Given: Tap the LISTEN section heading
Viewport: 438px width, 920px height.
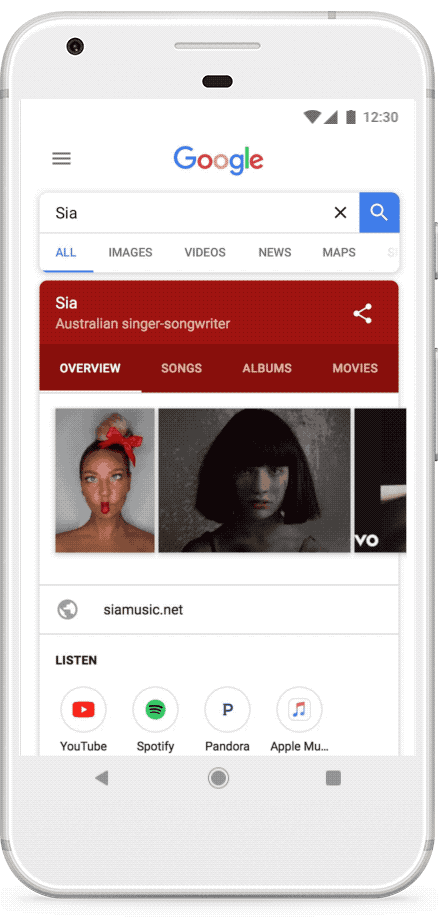Looking at the screenshot, I should 76,660.
